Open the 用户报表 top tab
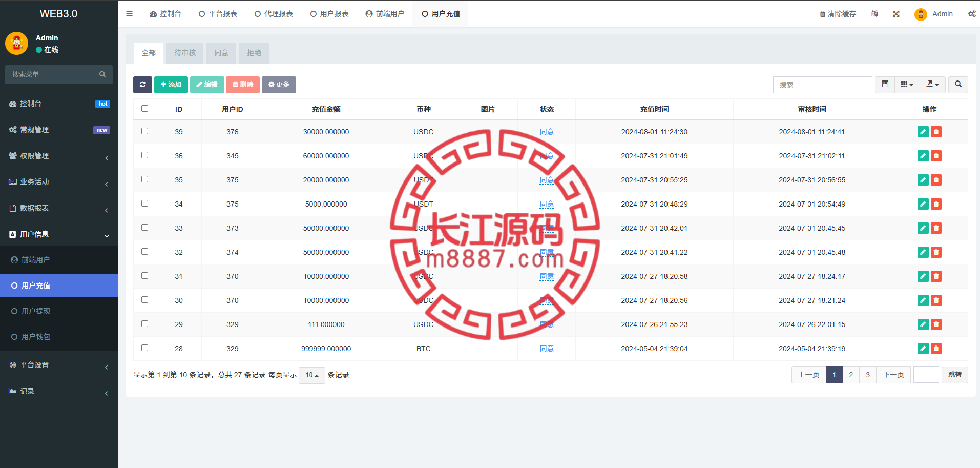The height and width of the screenshot is (468, 980). click(329, 14)
